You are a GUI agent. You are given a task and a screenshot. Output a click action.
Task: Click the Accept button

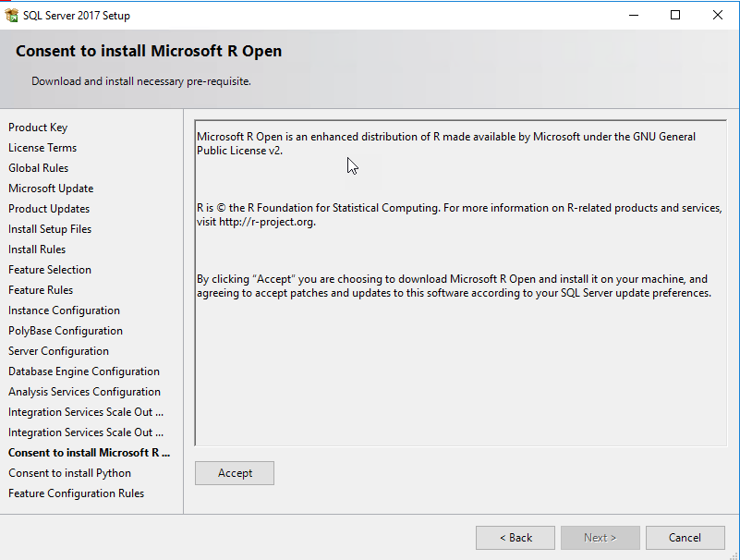(235, 473)
